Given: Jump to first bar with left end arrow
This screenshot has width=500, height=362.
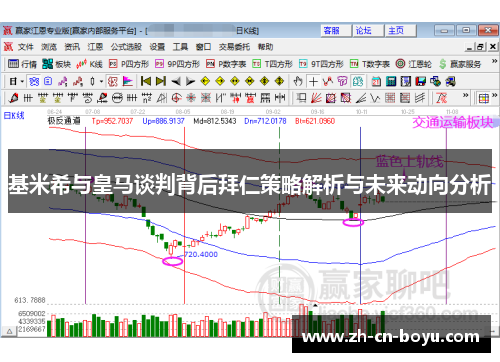Looking at the screenshot, I should 146,81.
